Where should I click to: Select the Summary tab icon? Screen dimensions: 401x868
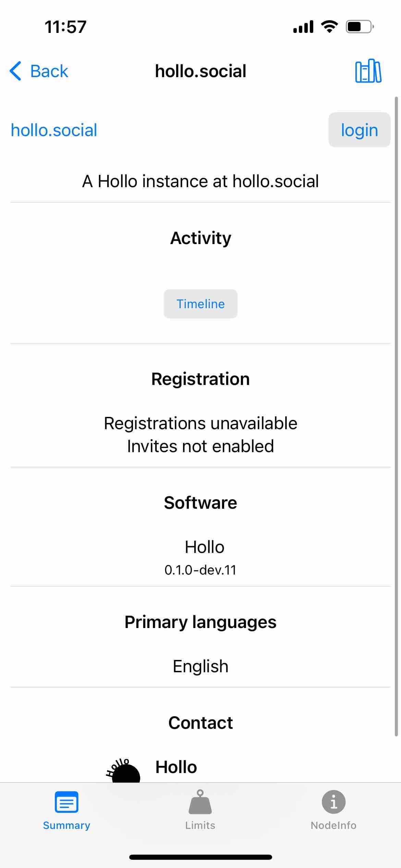click(66, 802)
